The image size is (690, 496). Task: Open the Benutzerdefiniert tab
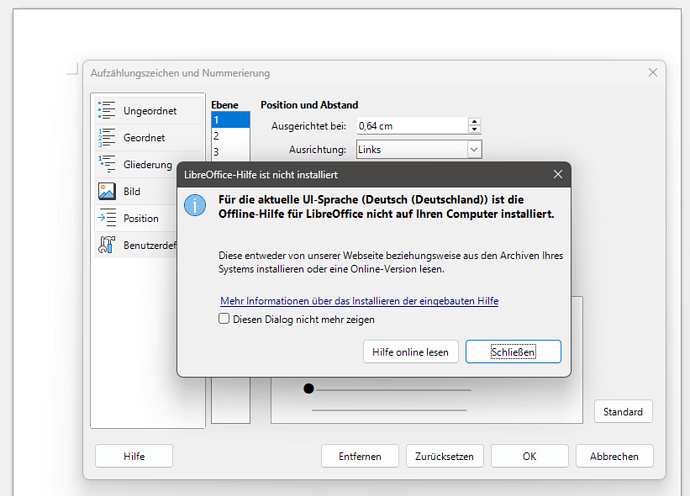[x=136, y=245]
